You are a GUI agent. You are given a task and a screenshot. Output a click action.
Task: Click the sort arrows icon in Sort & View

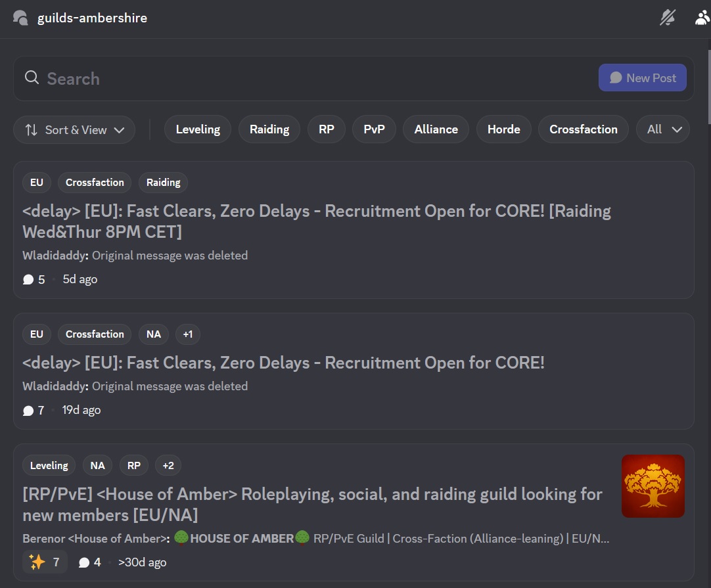[32, 130]
